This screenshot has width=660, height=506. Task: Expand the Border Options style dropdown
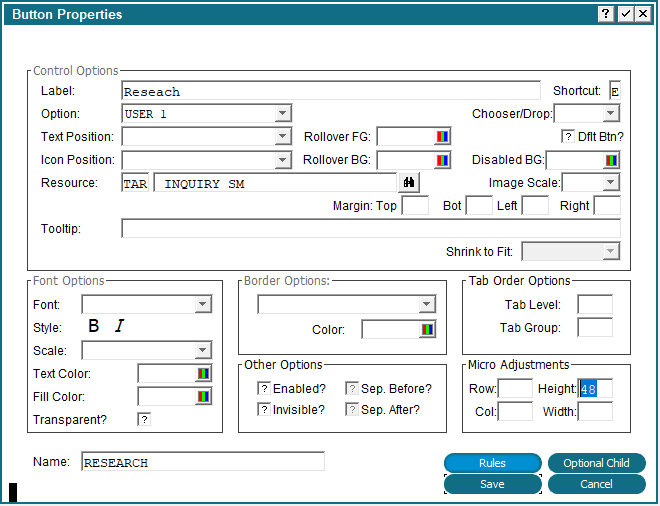tap(427, 304)
